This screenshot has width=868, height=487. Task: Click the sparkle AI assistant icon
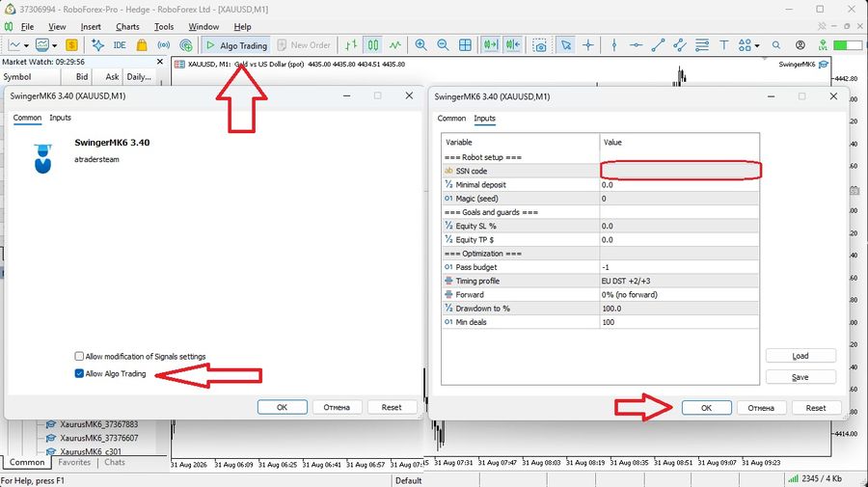97,45
